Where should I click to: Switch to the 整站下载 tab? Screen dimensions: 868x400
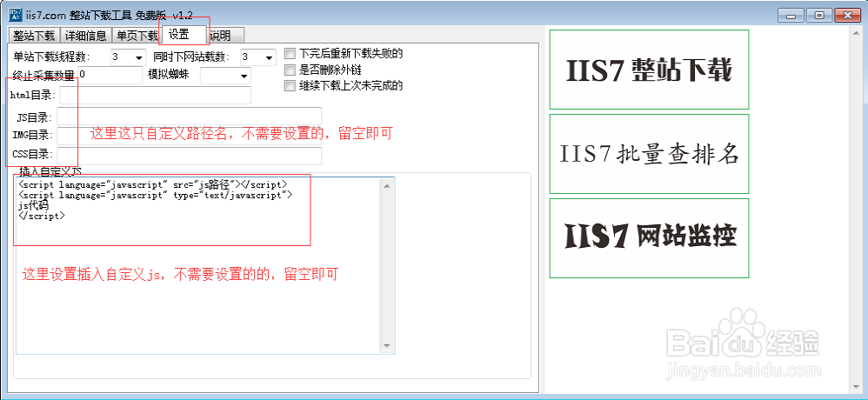[x=34, y=36]
